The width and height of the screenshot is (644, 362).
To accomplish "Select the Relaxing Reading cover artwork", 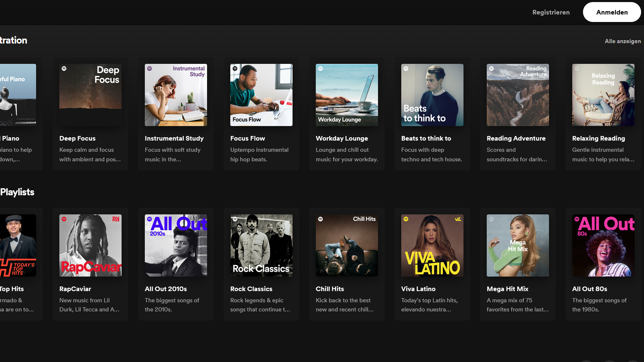I will tap(603, 95).
